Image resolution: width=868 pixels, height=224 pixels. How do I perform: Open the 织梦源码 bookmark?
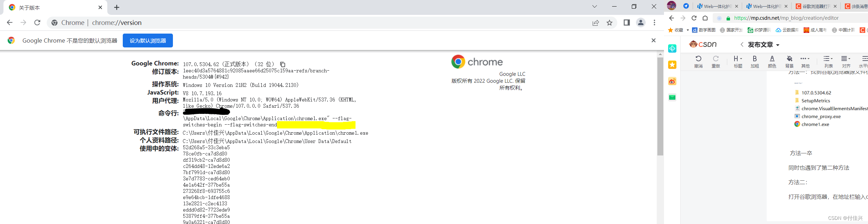pyautogui.click(x=759, y=30)
